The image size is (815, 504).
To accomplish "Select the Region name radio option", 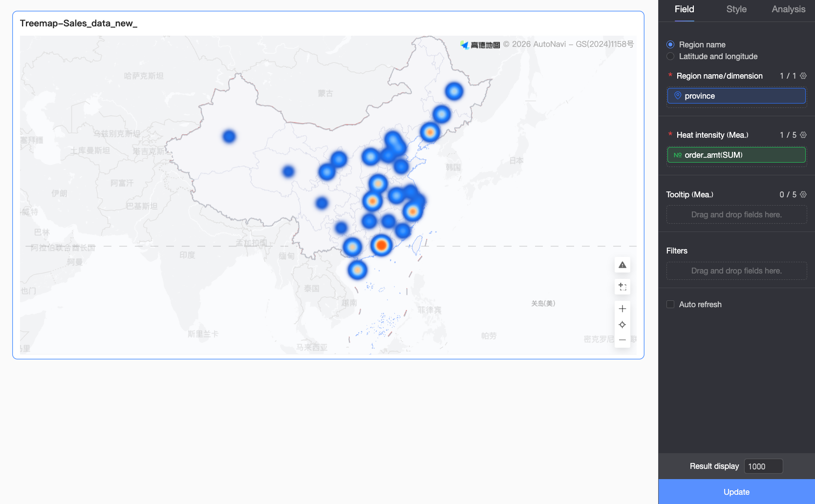I will (670, 44).
